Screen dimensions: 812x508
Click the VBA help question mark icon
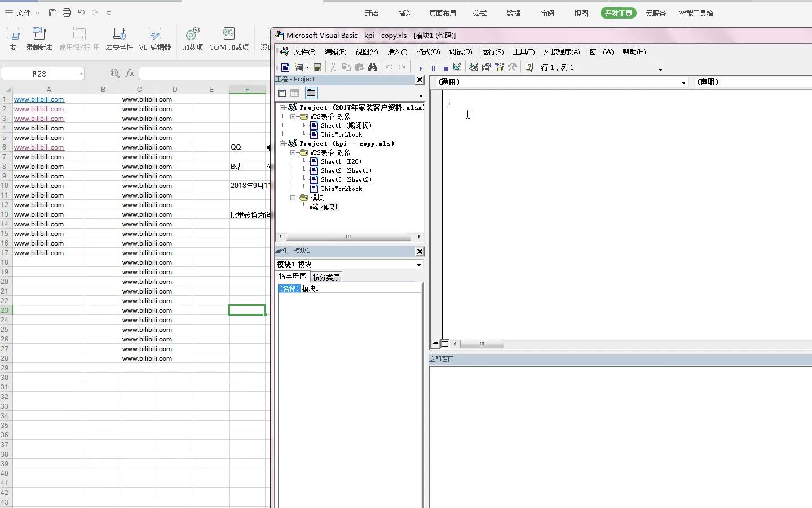pos(529,67)
